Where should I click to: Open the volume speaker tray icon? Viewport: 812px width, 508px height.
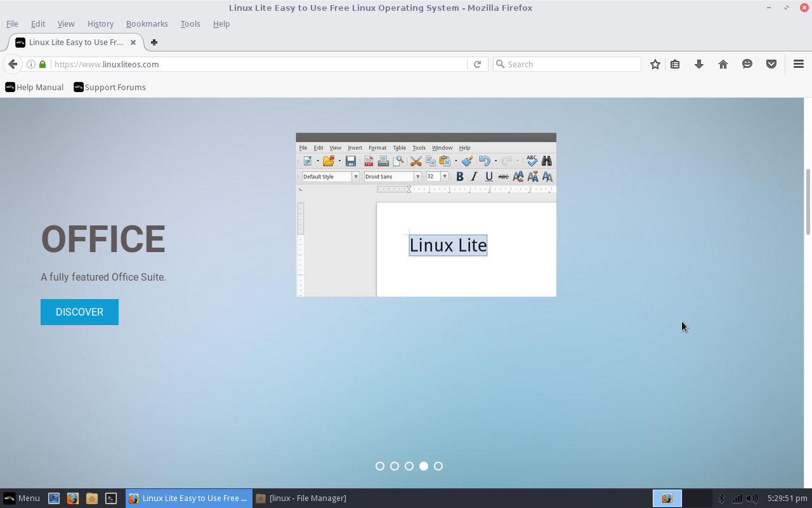pyautogui.click(x=752, y=498)
